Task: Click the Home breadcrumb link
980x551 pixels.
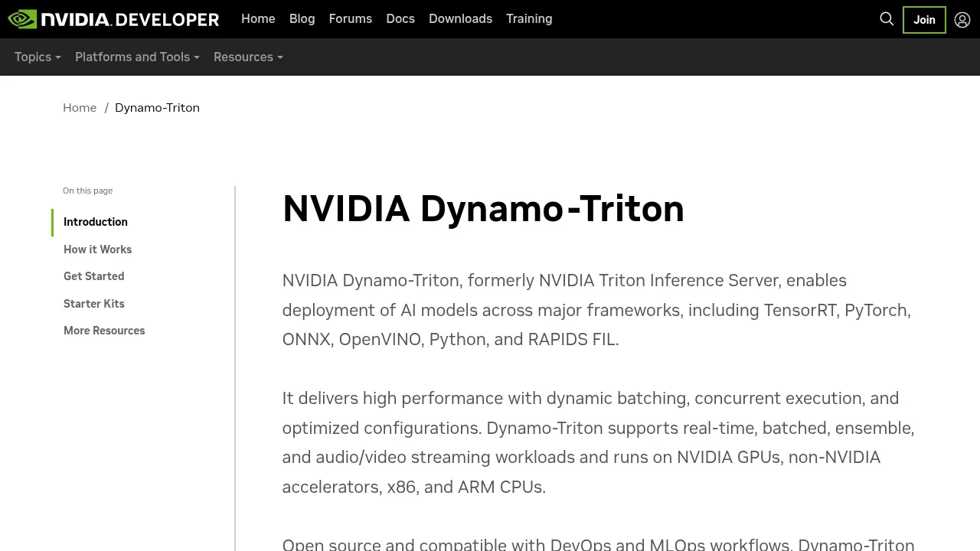Action: (80, 108)
